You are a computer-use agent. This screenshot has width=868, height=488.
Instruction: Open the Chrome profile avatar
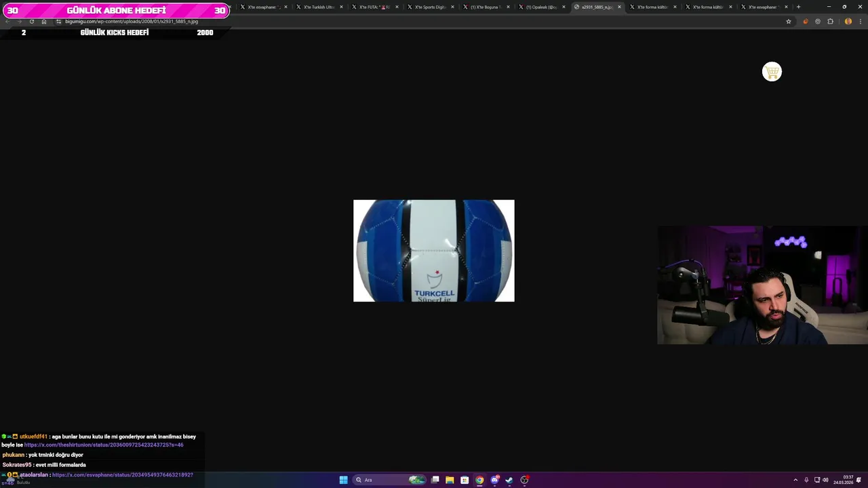[848, 22]
